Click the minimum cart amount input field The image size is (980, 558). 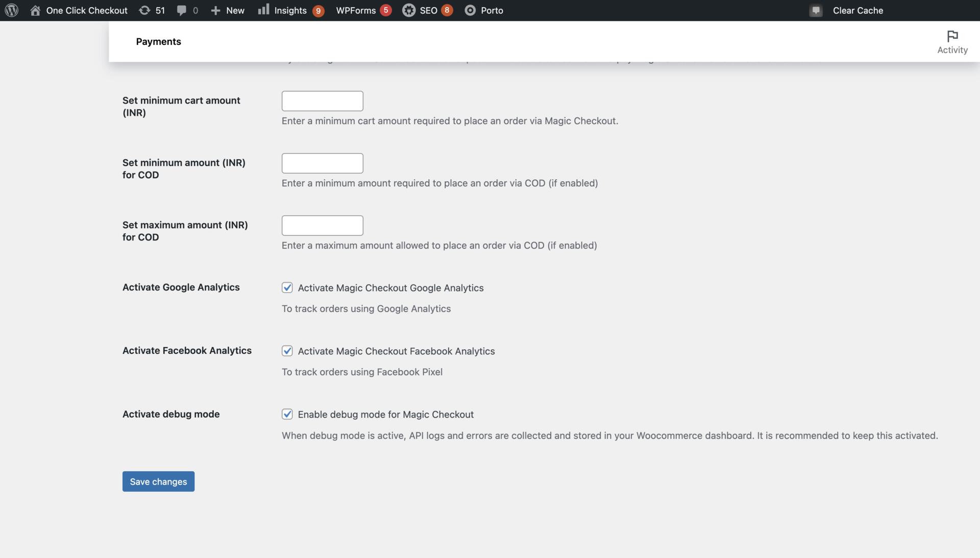[x=322, y=101]
